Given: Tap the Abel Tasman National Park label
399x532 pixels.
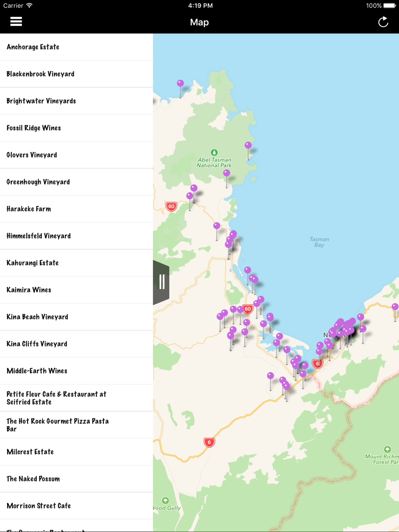Looking at the screenshot, I should coord(214,163).
